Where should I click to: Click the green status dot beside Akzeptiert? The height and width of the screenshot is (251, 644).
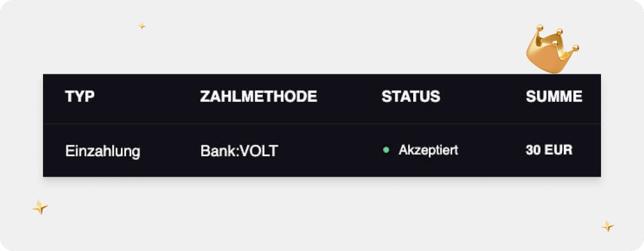(385, 150)
